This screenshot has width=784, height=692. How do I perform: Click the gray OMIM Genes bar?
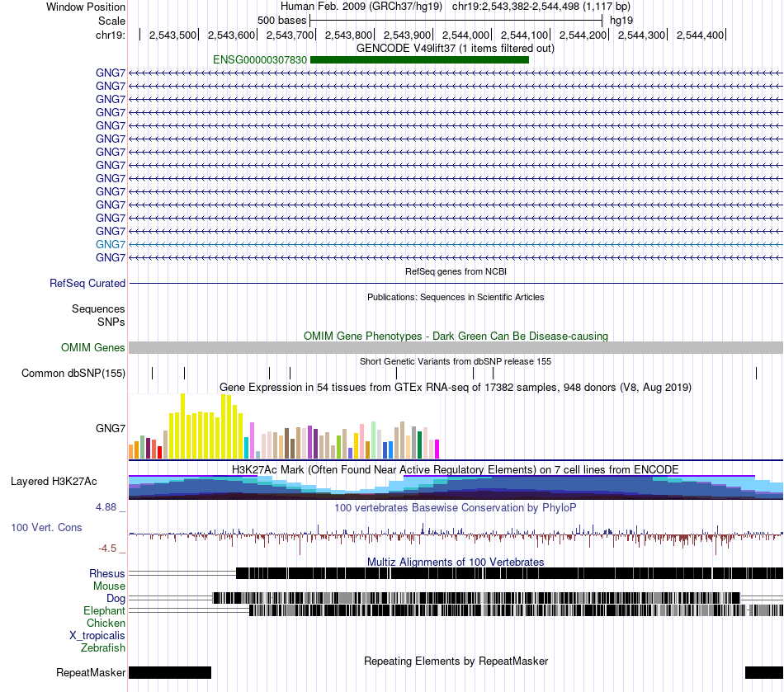point(456,348)
